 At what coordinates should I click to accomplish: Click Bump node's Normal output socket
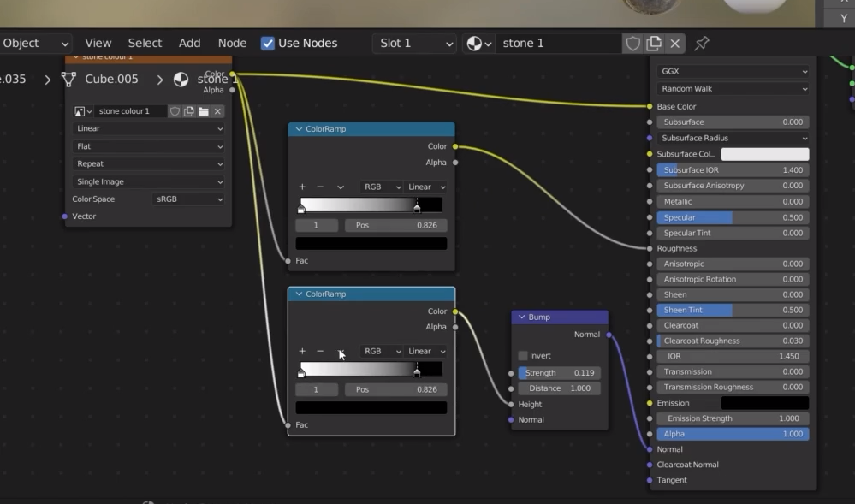[x=609, y=335]
